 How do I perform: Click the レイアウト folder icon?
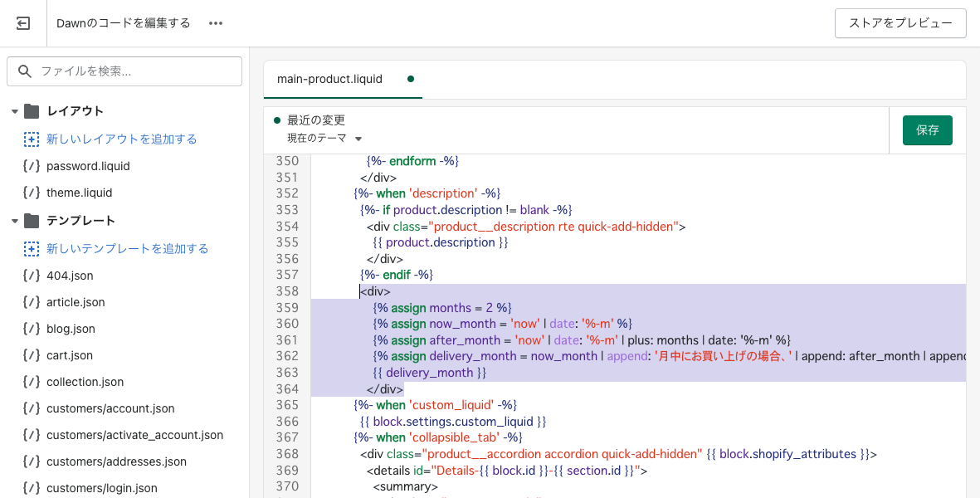click(32, 111)
